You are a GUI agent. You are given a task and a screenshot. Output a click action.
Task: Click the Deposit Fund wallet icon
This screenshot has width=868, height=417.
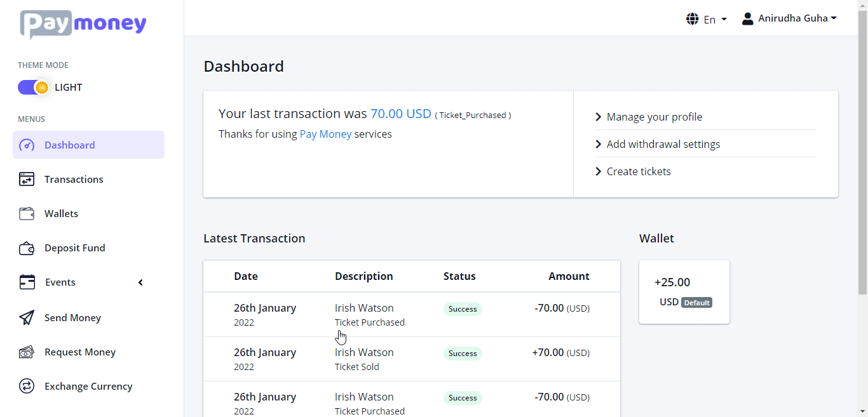coord(27,248)
